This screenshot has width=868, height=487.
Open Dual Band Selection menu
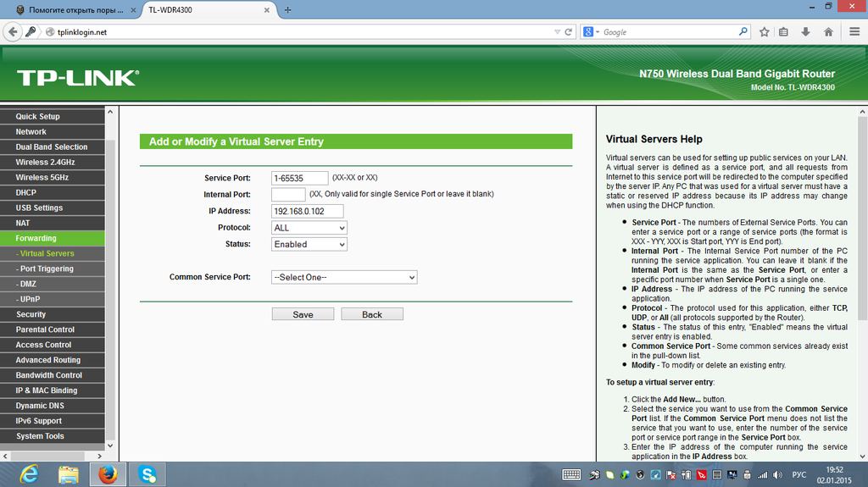point(52,147)
